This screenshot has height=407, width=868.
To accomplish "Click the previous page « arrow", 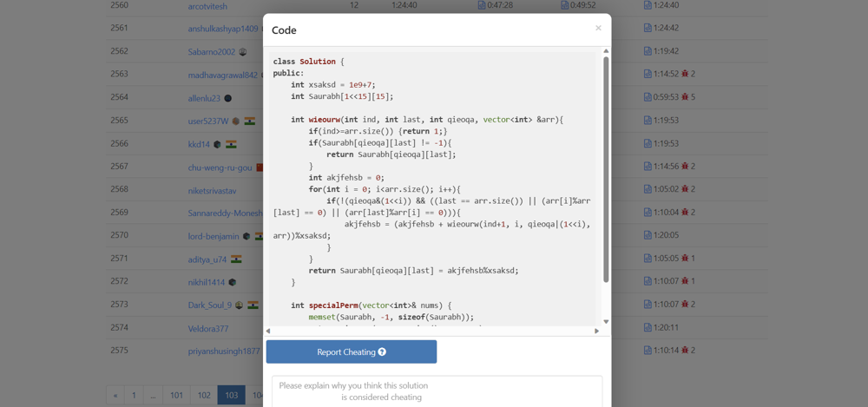I will 115,395.
